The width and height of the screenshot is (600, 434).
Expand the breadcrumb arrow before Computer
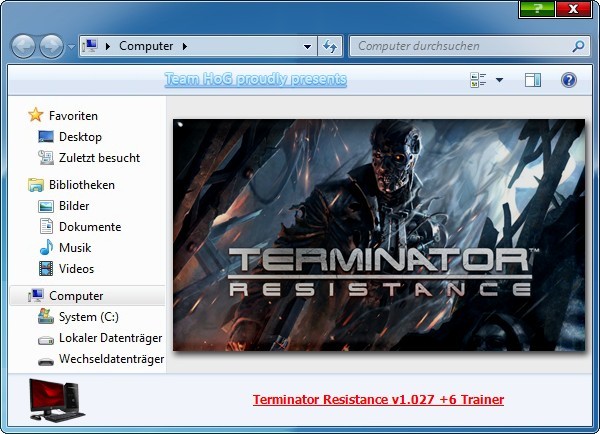108,46
